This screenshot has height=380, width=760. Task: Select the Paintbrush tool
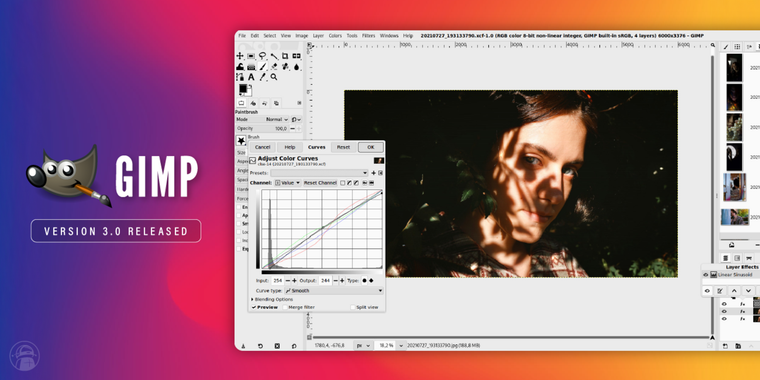[262, 67]
